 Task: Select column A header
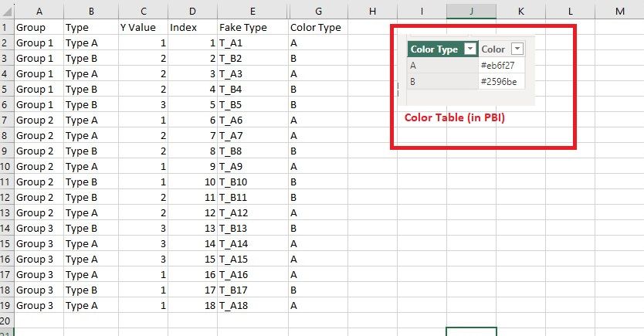pos(39,12)
